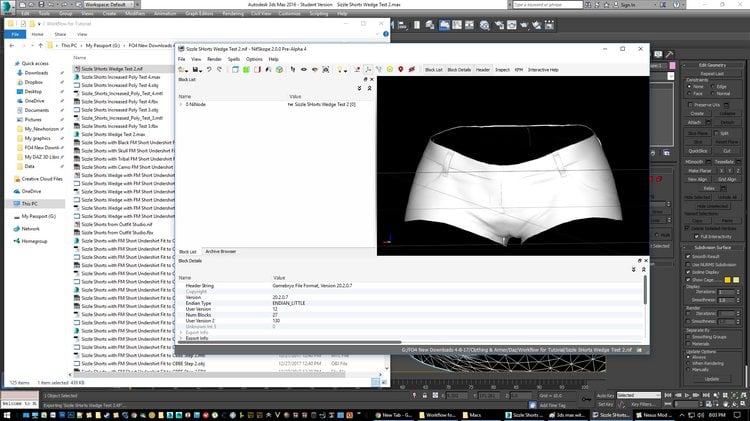The image size is (750, 421).
Task: Click the Make Planar button
Action: (699, 171)
